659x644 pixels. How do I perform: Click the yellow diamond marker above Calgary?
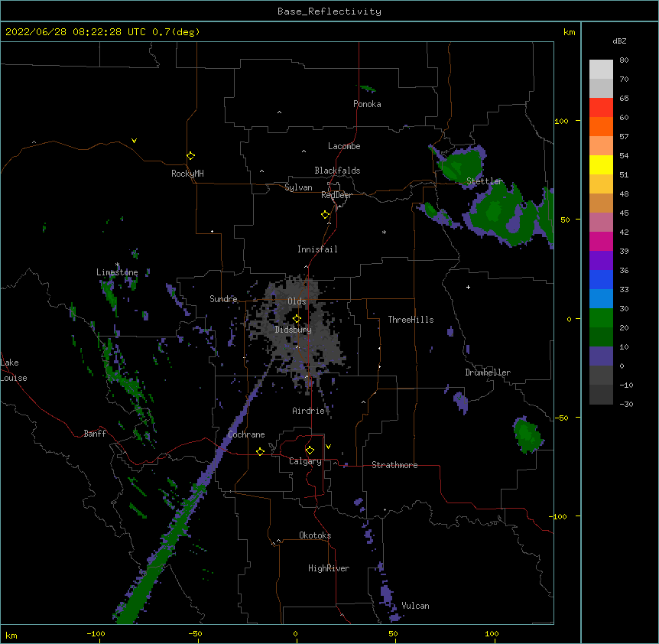pyautogui.click(x=310, y=450)
